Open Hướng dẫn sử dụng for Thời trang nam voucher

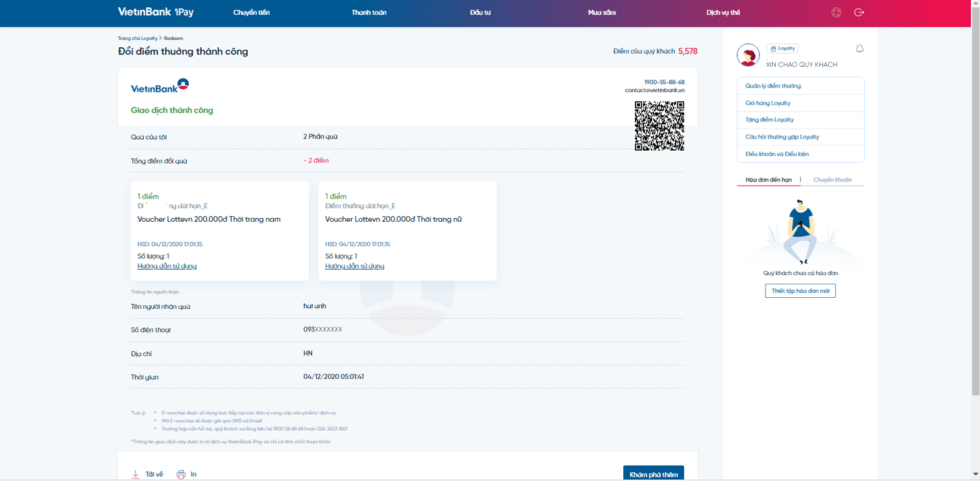[x=167, y=266]
